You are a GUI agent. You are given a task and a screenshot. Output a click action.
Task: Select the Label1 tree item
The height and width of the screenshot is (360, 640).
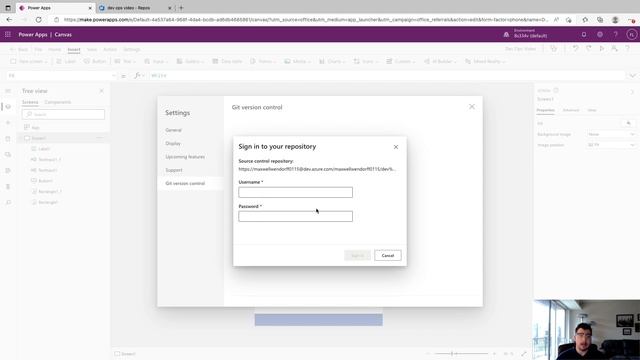pyautogui.click(x=40, y=149)
